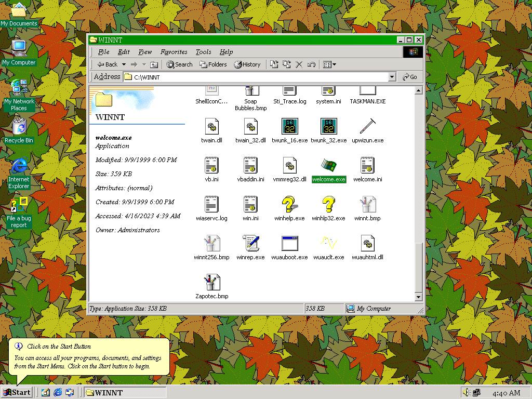Image resolution: width=532 pixels, height=399 pixels.
Task: Click the Go button
Action: [410, 77]
